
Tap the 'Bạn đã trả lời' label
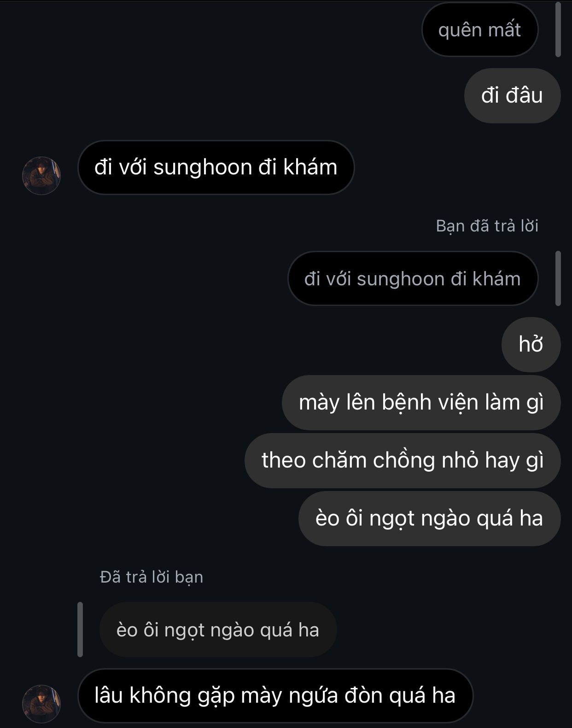tap(487, 226)
